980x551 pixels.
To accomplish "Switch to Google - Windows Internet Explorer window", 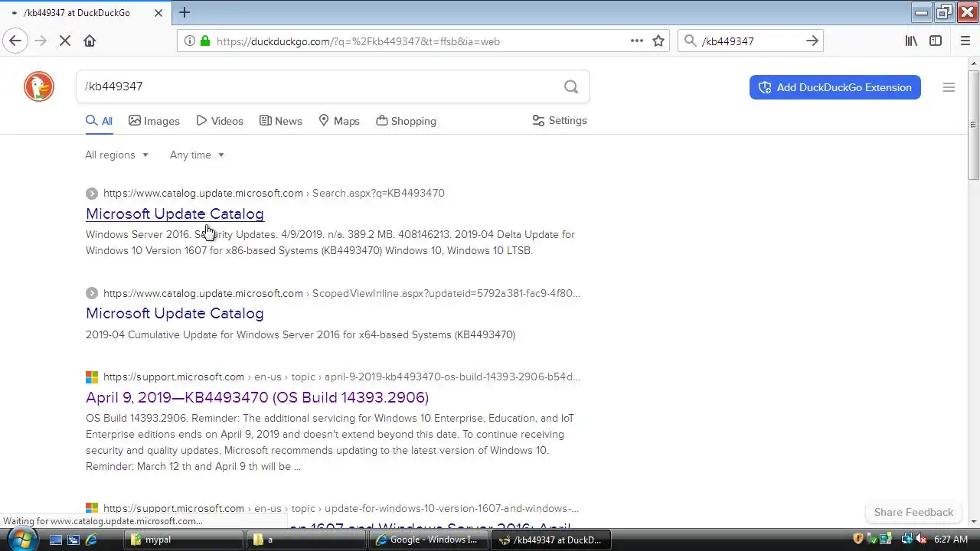I will [428, 540].
